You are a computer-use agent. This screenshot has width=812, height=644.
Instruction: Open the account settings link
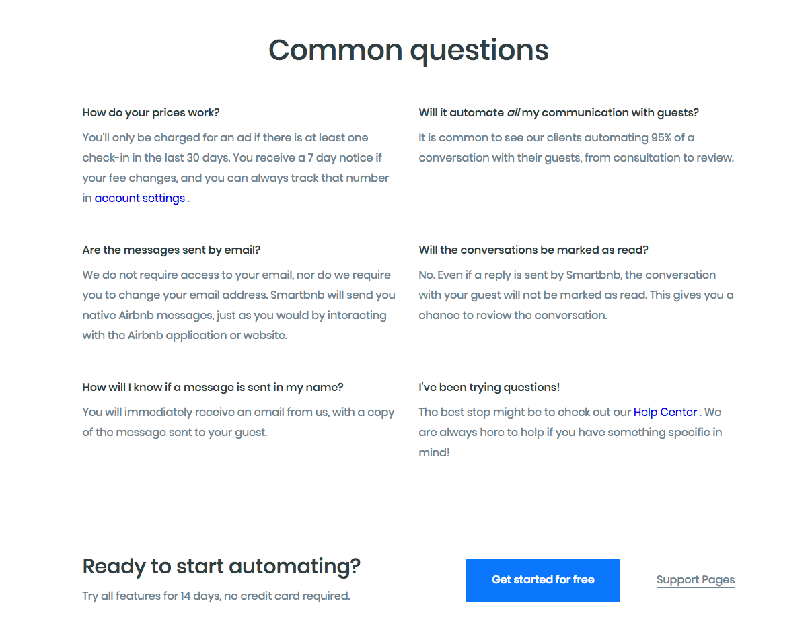(x=139, y=198)
